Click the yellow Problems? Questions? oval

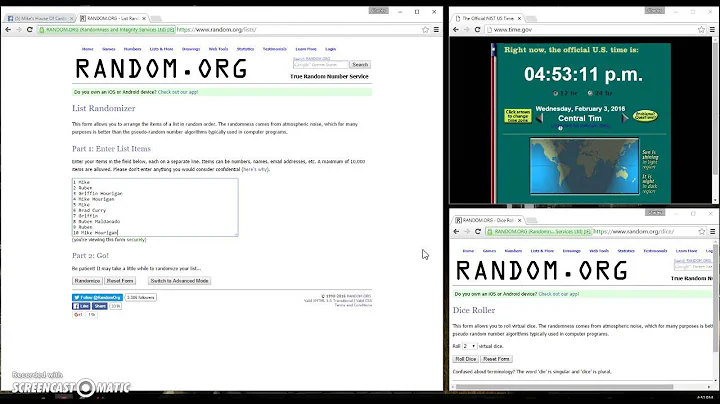pos(645,115)
